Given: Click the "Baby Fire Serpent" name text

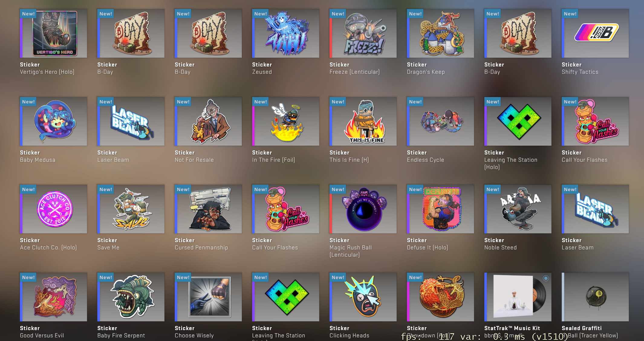Looking at the screenshot, I should click(121, 336).
